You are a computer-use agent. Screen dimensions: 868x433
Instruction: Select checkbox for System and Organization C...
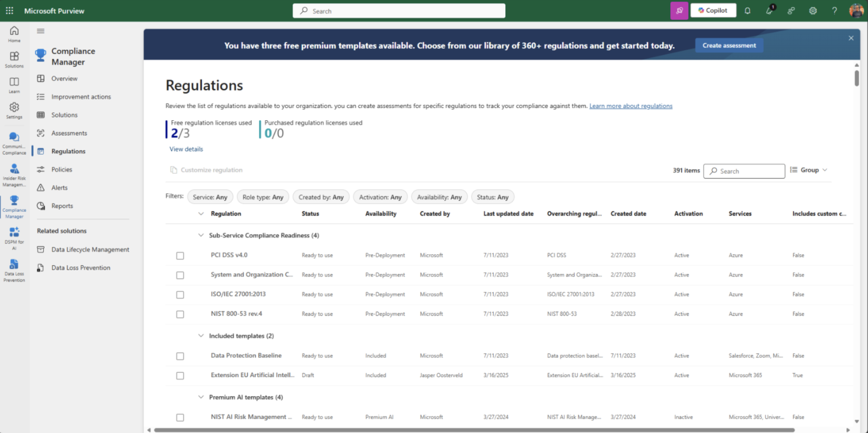click(180, 275)
